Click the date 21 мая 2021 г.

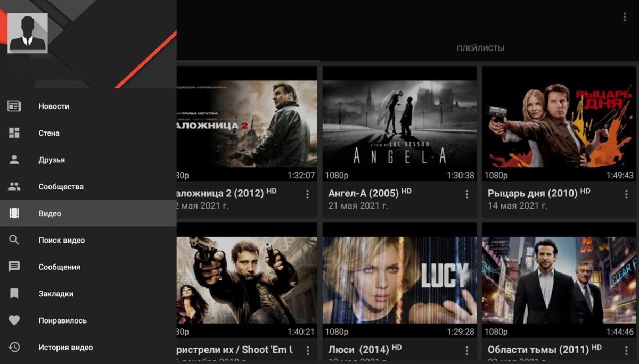click(358, 205)
